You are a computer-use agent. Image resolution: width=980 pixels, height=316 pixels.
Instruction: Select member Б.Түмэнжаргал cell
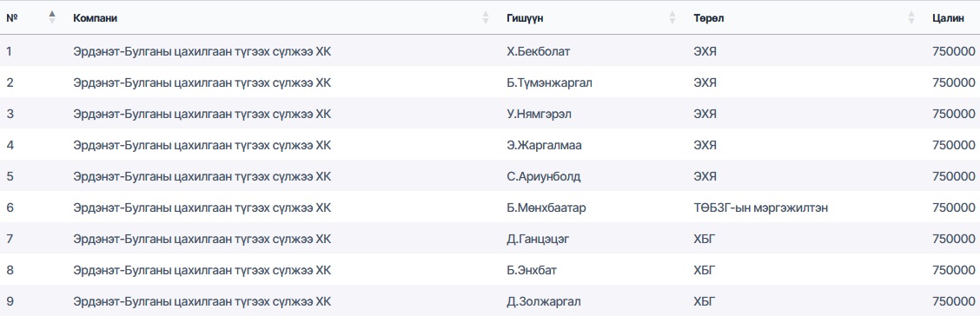[x=549, y=82]
